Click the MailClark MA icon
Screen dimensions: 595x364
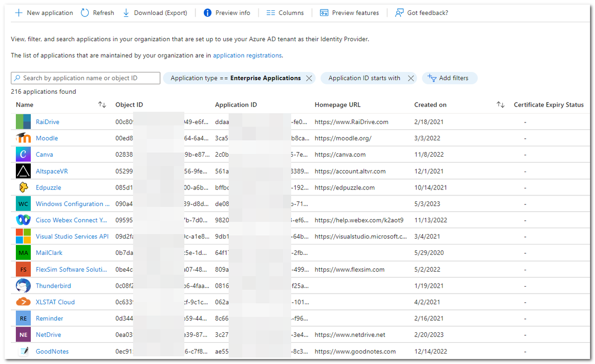point(23,253)
